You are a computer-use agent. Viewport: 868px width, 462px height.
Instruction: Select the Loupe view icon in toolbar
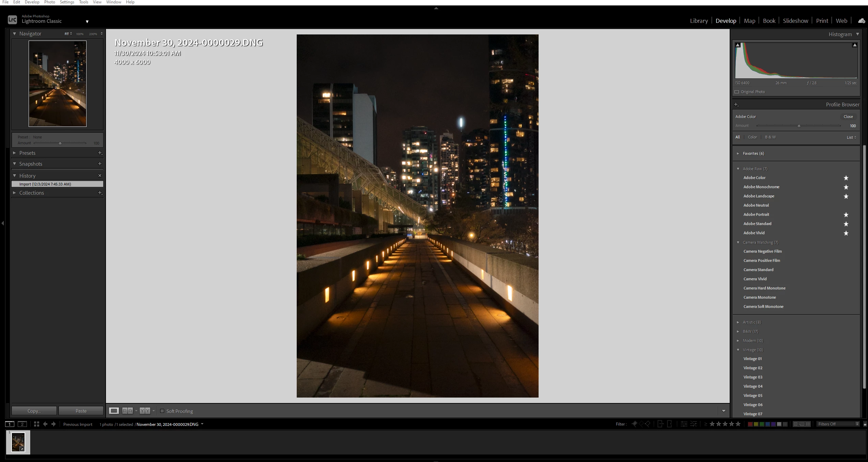[x=114, y=411]
